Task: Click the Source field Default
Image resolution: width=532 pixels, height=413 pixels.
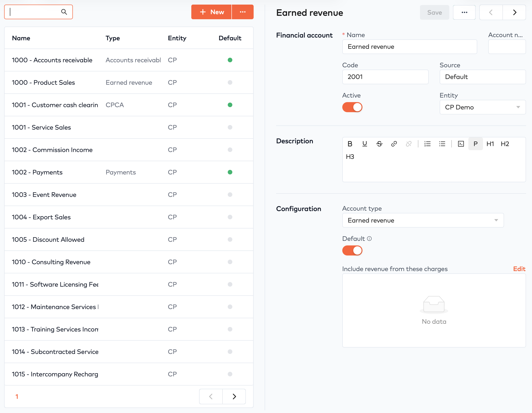Action: pos(483,77)
